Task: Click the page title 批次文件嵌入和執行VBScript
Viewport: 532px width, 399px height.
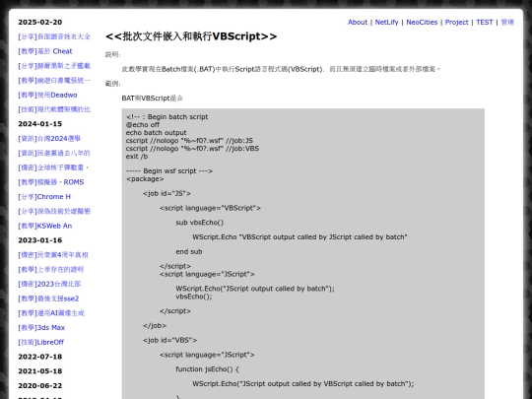Action: pos(191,36)
